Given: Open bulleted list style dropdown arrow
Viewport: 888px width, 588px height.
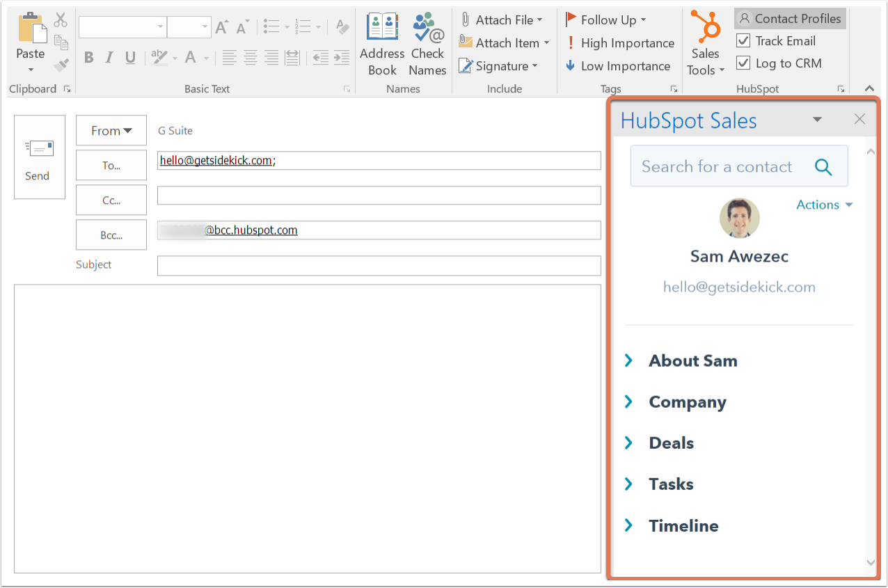Looking at the screenshot, I should click(x=286, y=28).
